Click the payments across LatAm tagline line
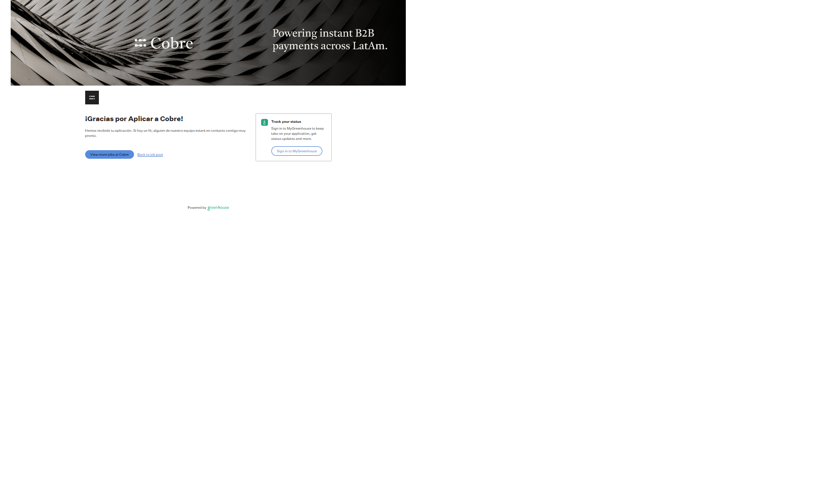Screen dimensions: 833x504 pos(330,46)
